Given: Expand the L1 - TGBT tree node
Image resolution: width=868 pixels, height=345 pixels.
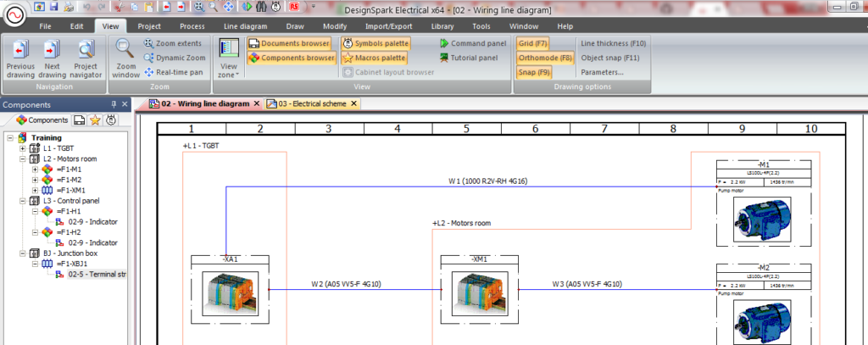Looking at the screenshot, I should pyautogui.click(x=23, y=148).
